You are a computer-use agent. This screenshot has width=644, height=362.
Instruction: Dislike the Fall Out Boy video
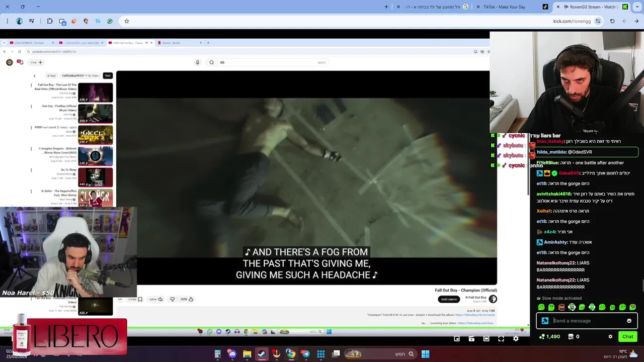point(172,299)
